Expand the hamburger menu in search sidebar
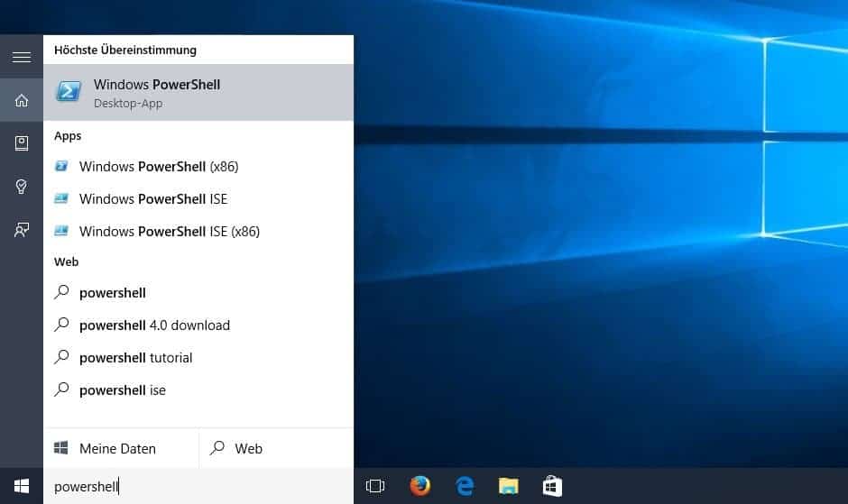 21,57
